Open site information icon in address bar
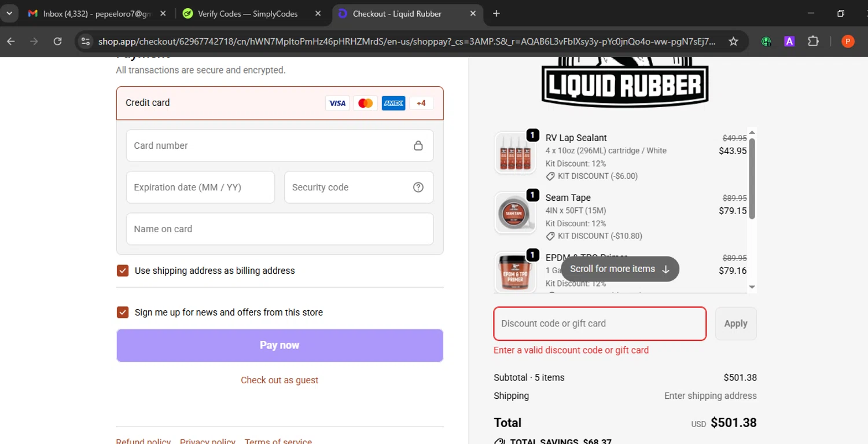 coord(86,41)
